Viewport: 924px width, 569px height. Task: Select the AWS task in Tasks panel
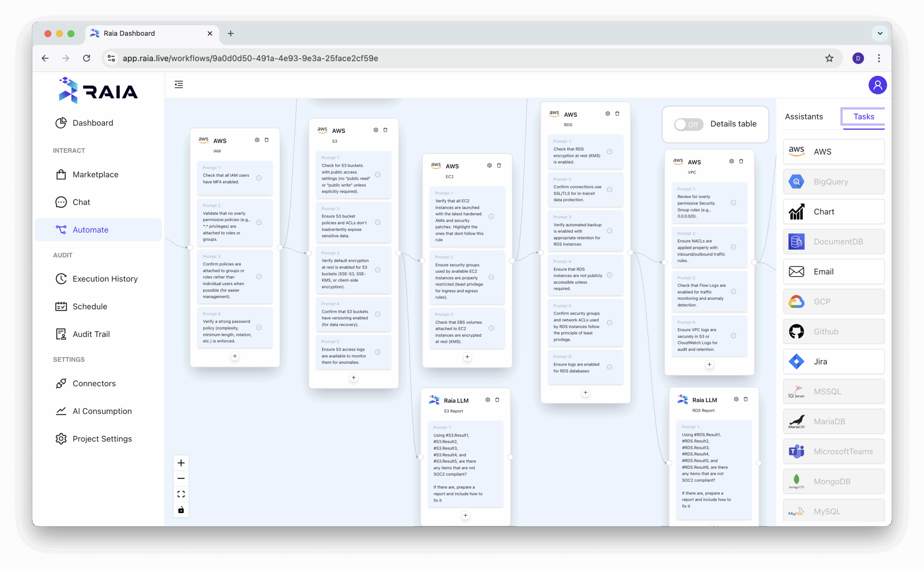pyautogui.click(x=834, y=152)
